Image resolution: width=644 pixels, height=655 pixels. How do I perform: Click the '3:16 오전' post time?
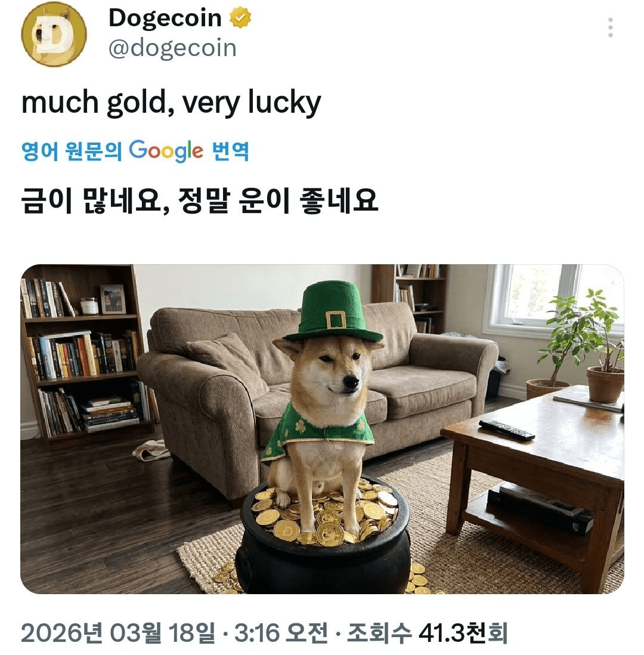coord(281,632)
